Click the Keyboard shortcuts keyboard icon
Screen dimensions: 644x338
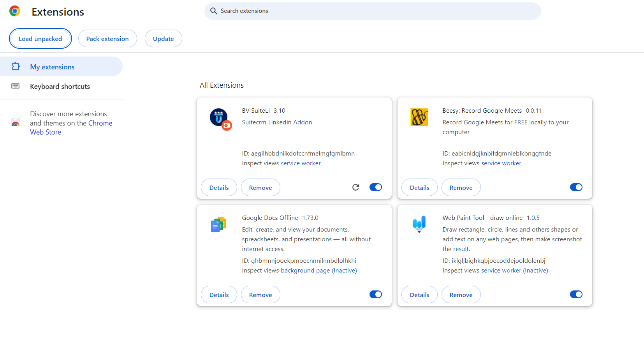[16, 86]
